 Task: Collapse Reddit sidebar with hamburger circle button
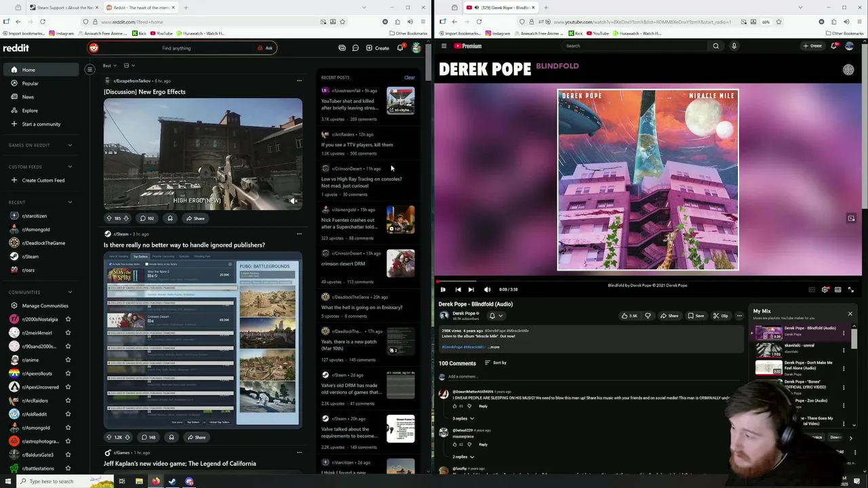(90, 69)
